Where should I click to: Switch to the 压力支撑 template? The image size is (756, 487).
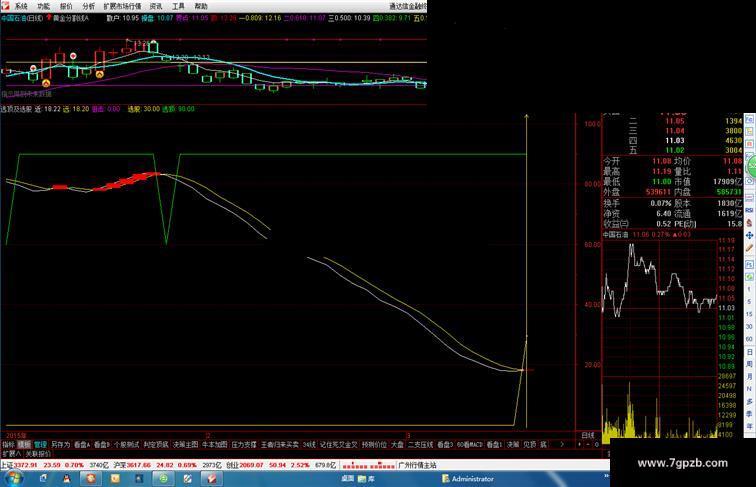tap(244, 445)
